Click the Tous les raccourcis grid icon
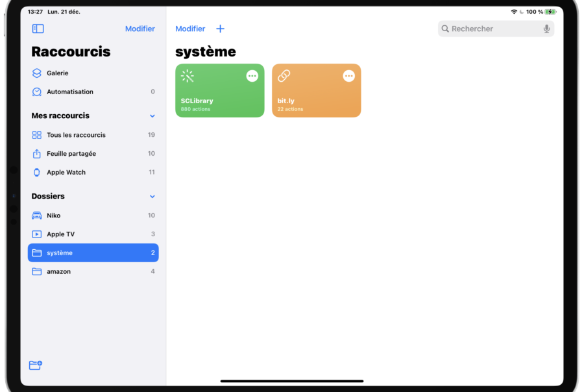 [x=37, y=135]
